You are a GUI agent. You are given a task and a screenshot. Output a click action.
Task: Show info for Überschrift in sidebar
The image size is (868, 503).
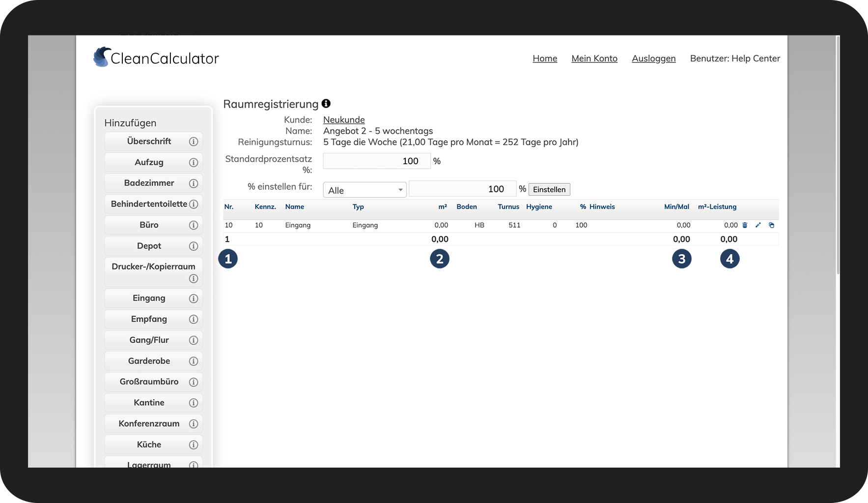coord(194,142)
